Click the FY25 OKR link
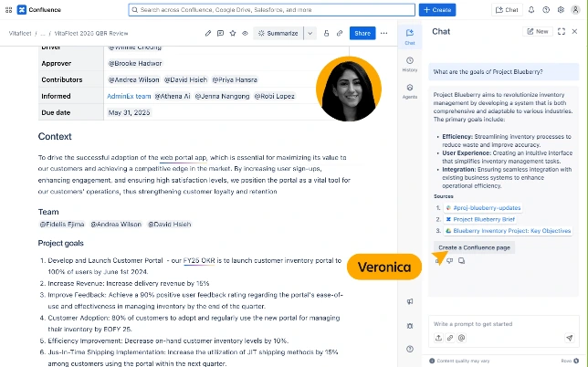The height and width of the screenshot is (367, 588). pyautogui.click(x=199, y=260)
